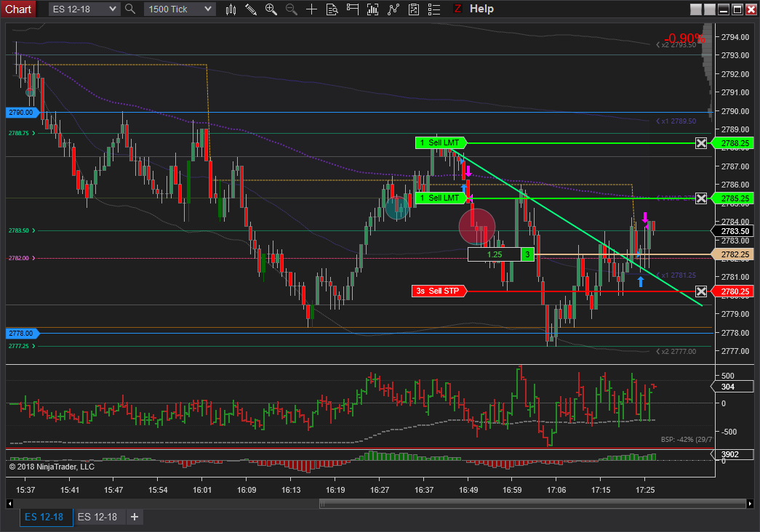Click the zoom out magnifier icon
Screen dimensions: 760x532
coord(292,9)
